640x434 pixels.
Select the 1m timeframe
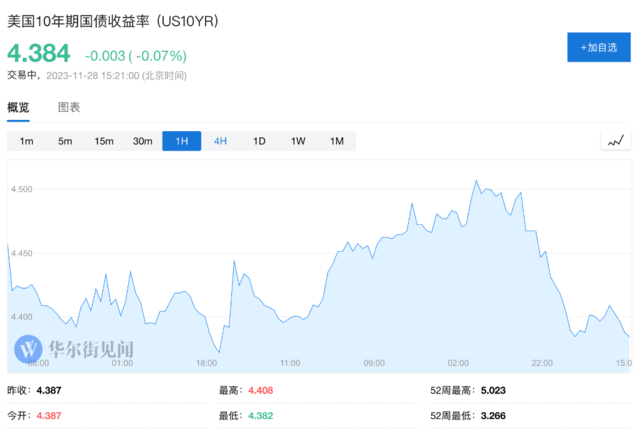pos(26,141)
